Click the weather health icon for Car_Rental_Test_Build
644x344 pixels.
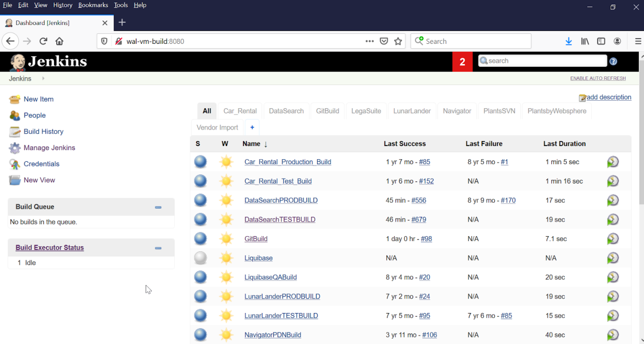[226, 181]
